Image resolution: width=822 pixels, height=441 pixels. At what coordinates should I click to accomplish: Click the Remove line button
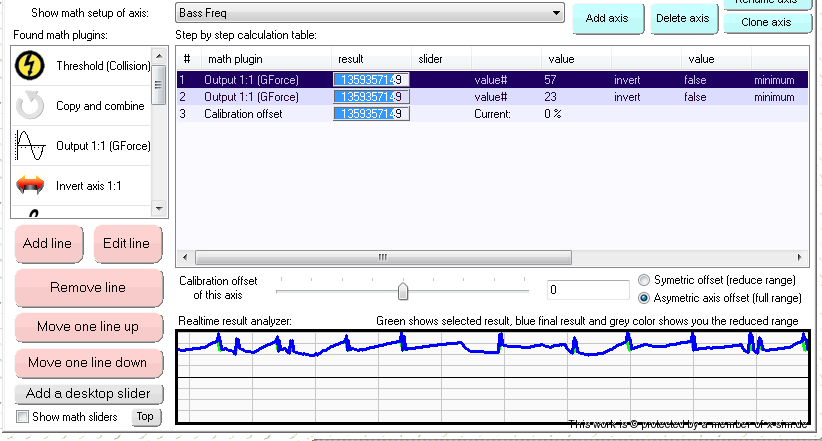88,288
